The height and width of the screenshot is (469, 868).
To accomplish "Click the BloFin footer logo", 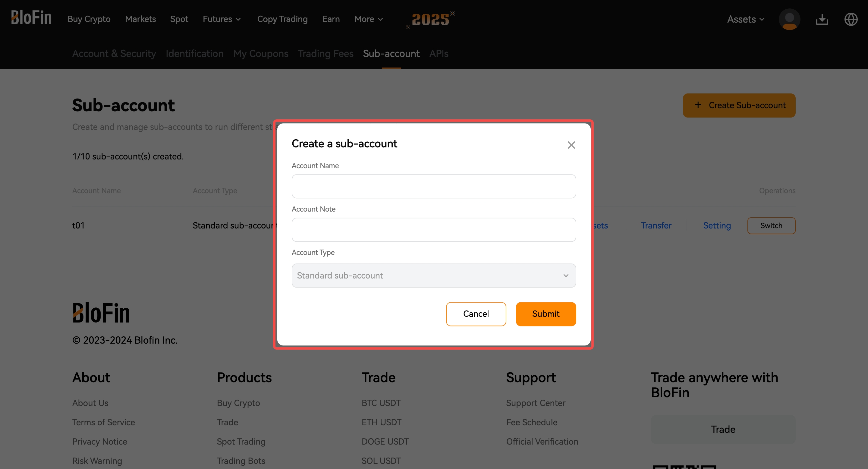I will (101, 313).
